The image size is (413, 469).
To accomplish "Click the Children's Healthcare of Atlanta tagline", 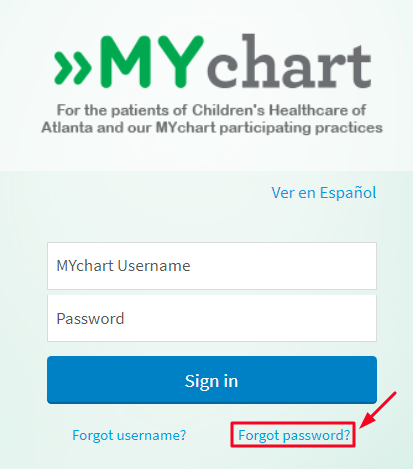I will click(x=212, y=119).
